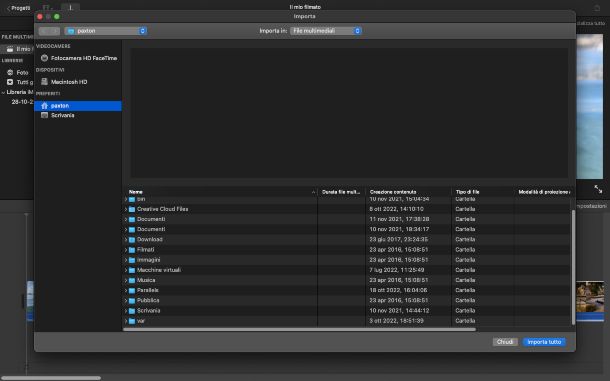Click the Creative Cloud Files name text

pyautogui.click(x=162, y=209)
